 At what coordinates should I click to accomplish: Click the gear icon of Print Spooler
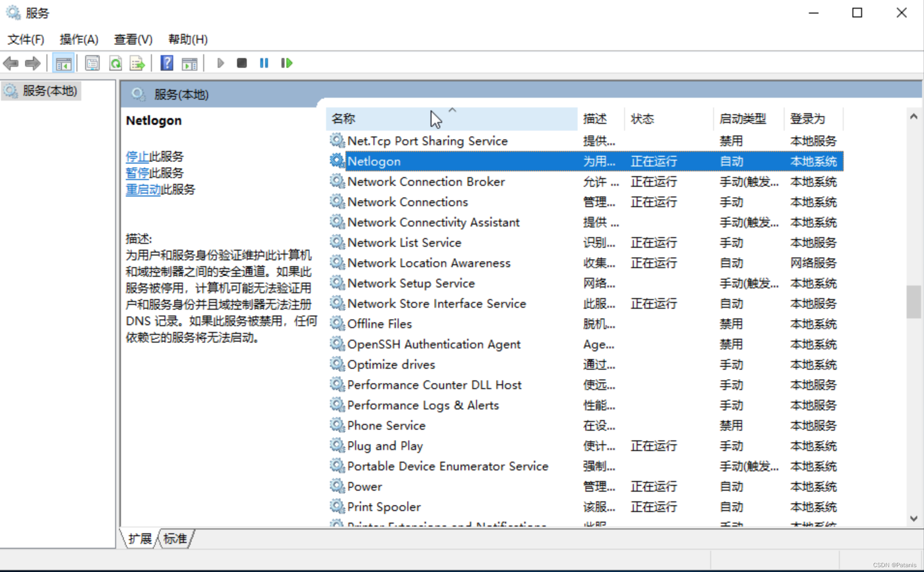pos(337,506)
